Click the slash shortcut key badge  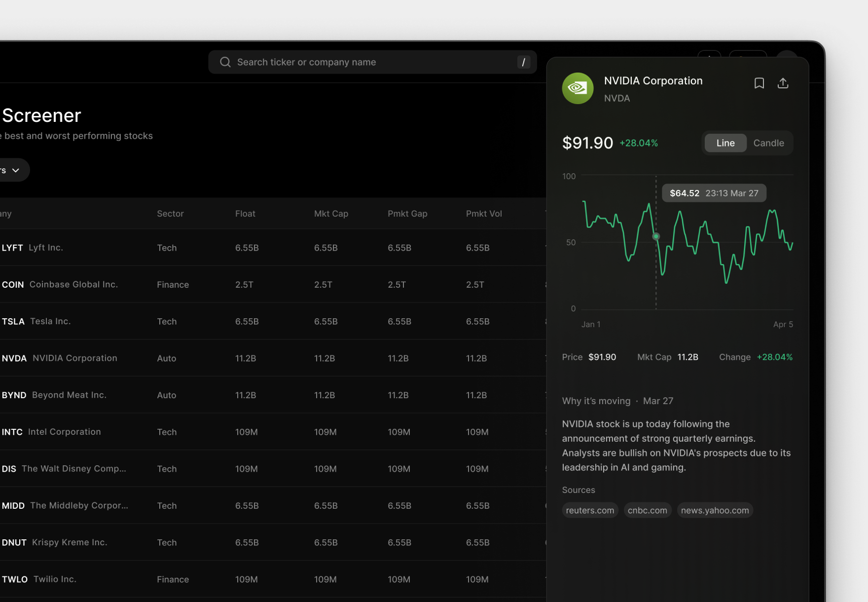point(523,62)
